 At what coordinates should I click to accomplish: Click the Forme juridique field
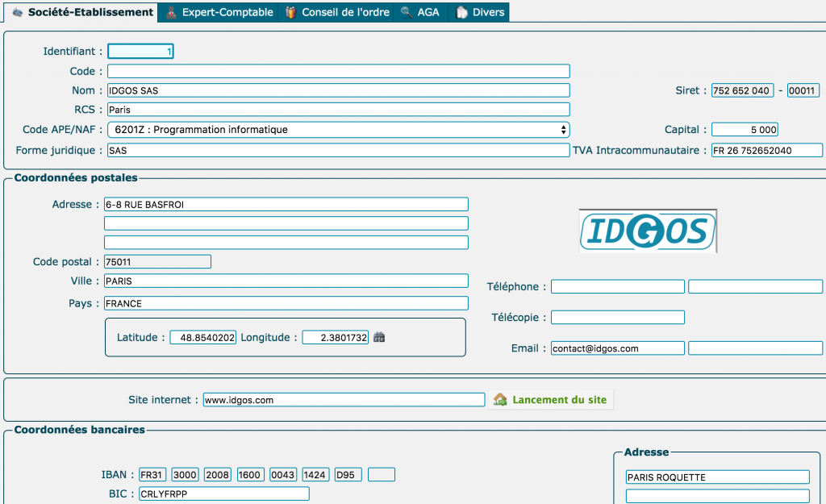pyautogui.click(x=338, y=150)
